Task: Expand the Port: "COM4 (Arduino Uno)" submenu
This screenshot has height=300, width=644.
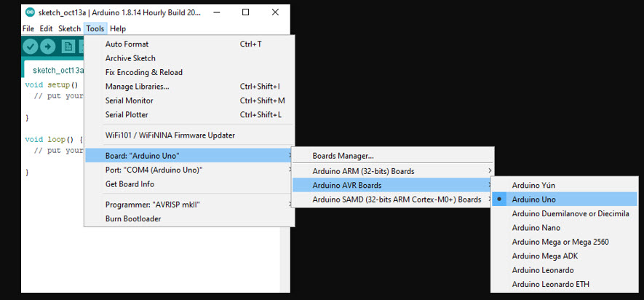Action: point(189,170)
